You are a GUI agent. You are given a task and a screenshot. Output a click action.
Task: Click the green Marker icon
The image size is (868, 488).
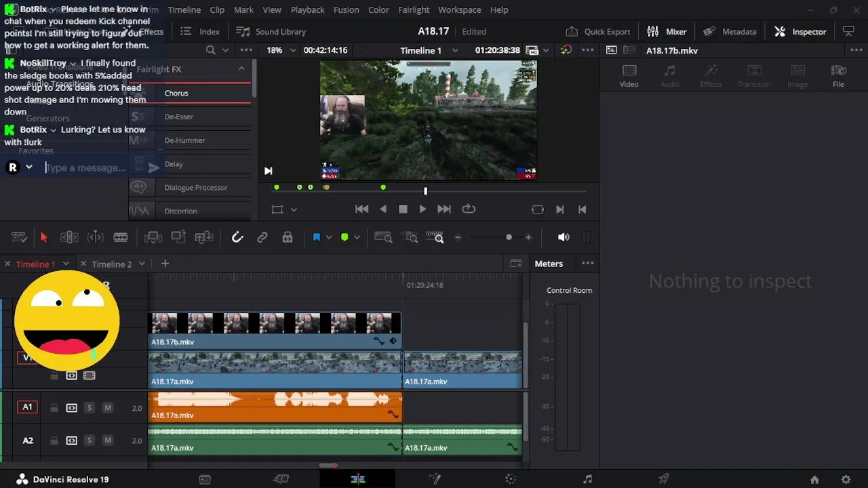[x=344, y=237]
